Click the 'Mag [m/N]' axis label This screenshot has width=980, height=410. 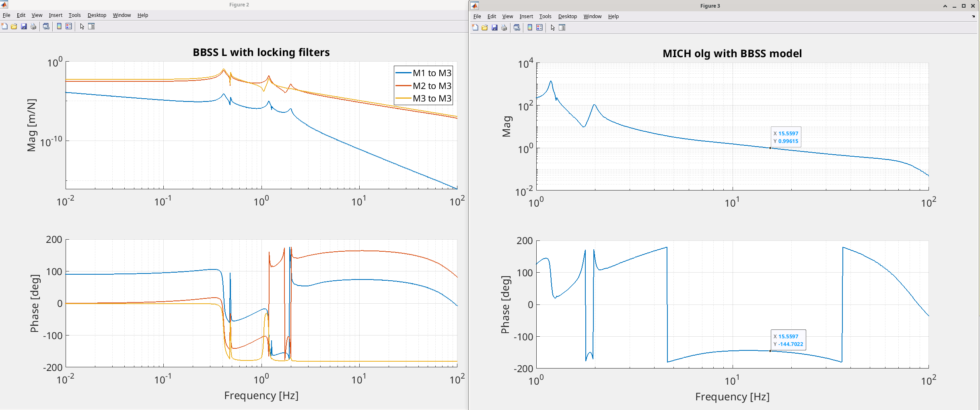tap(31, 125)
